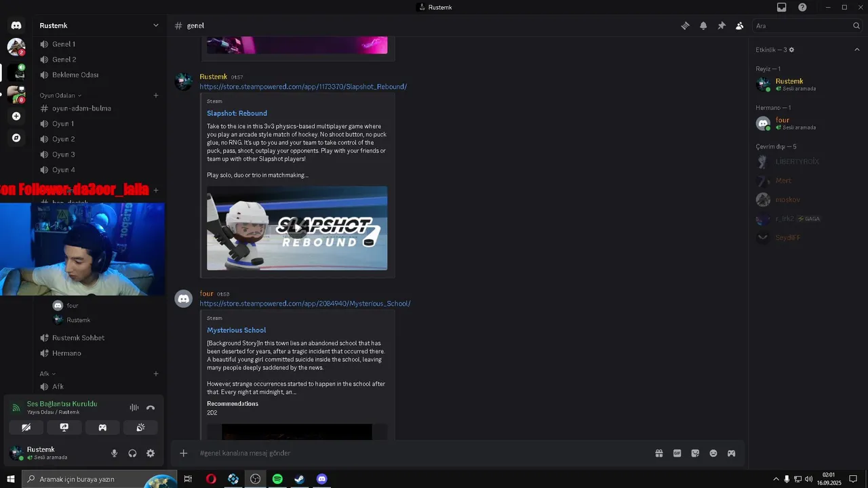Click the Windows taskbar search box
Screen dimensions: 868x488
(100, 479)
